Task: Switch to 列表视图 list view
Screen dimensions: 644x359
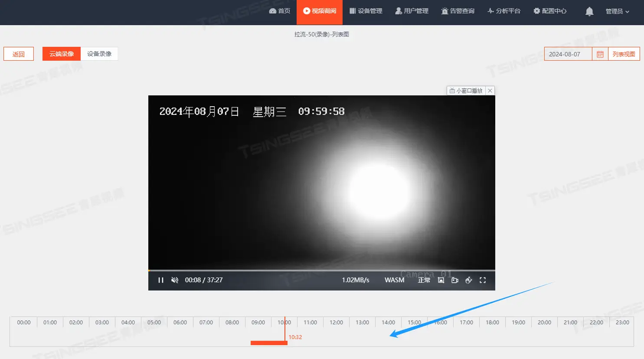Action: tap(624, 54)
